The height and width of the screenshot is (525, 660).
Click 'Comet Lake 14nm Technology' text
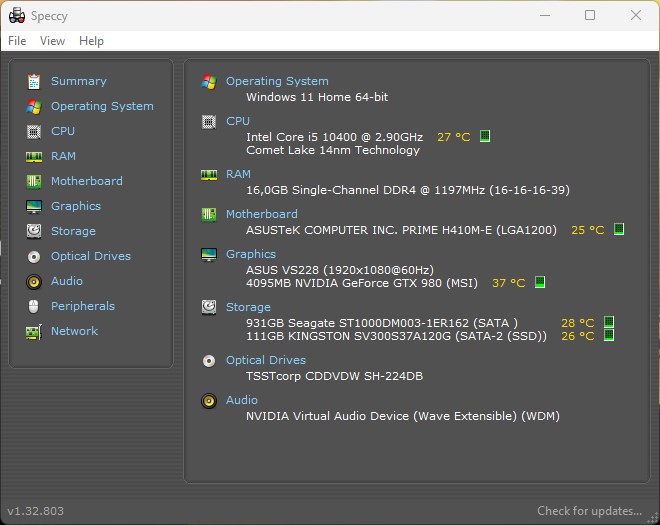point(333,150)
